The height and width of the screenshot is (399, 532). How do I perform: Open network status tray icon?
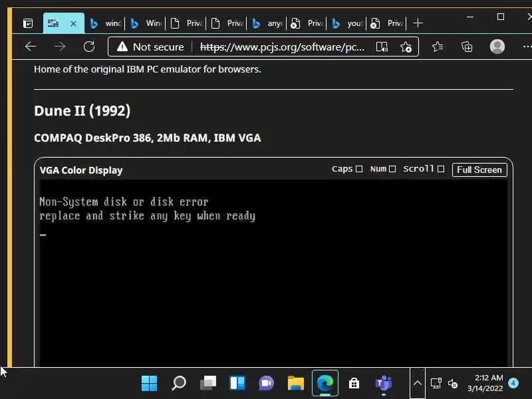pyautogui.click(x=436, y=384)
